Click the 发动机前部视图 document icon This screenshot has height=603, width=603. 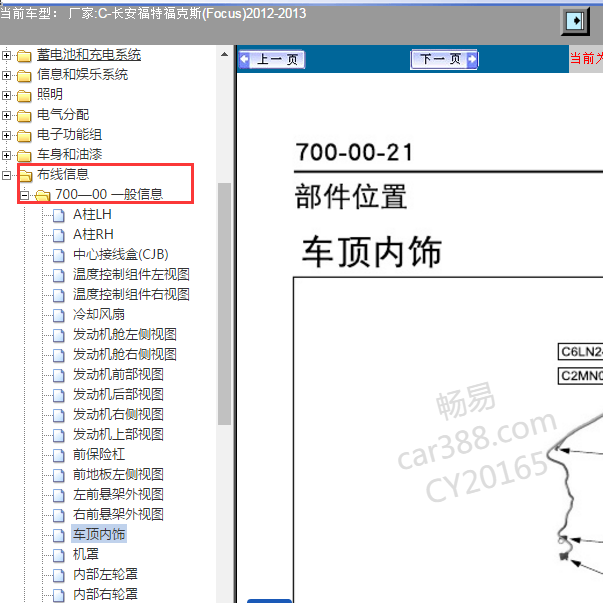pos(58,375)
